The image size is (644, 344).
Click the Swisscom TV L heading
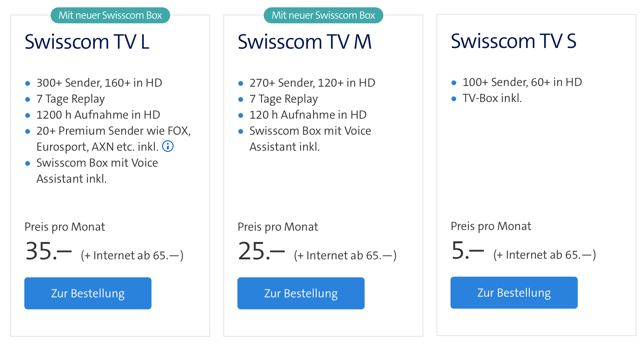pyautogui.click(x=87, y=42)
